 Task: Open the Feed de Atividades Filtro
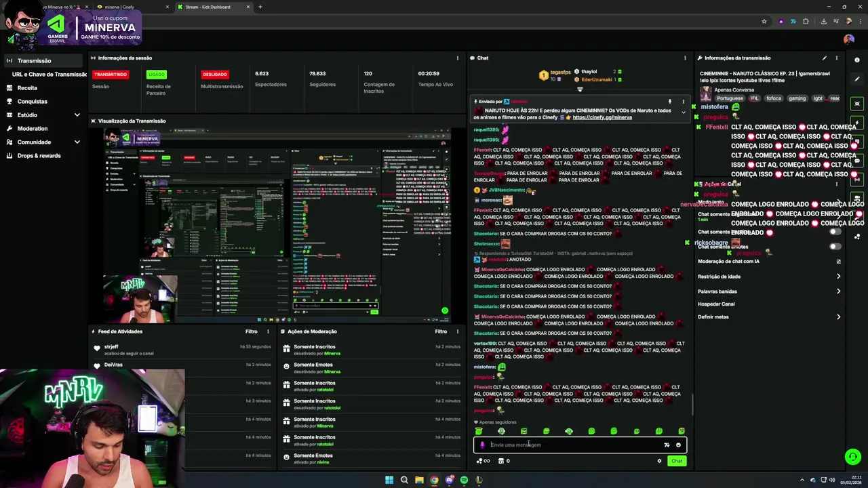click(252, 331)
